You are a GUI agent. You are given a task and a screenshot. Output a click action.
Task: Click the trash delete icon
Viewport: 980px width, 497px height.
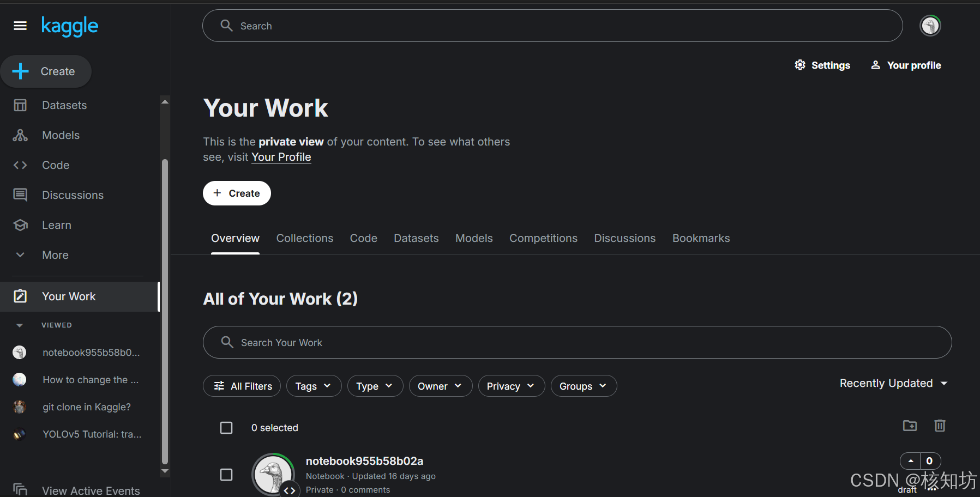tap(940, 426)
